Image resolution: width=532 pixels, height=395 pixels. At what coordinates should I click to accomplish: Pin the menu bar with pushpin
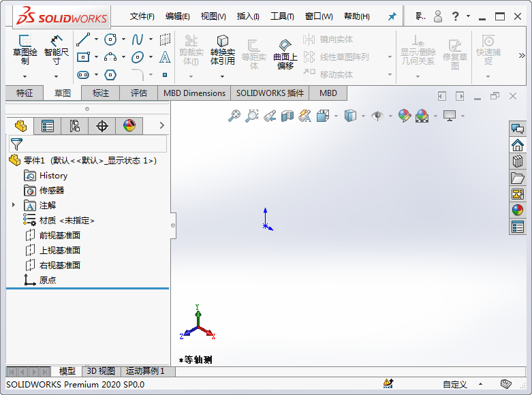click(392, 16)
